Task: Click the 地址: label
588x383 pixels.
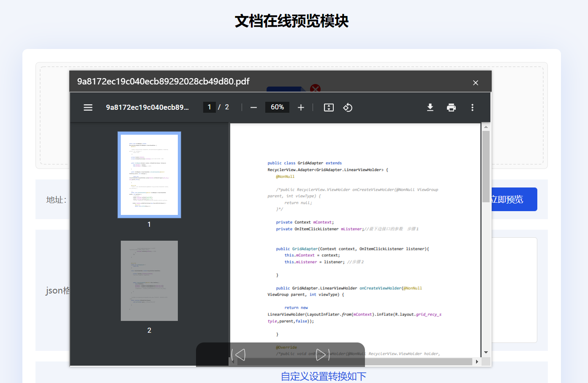Action: [56, 200]
